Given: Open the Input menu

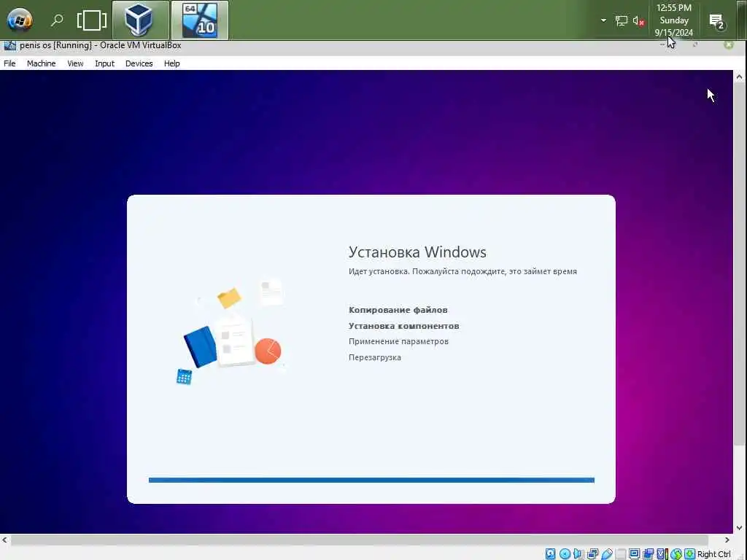Looking at the screenshot, I should [104, 63].
